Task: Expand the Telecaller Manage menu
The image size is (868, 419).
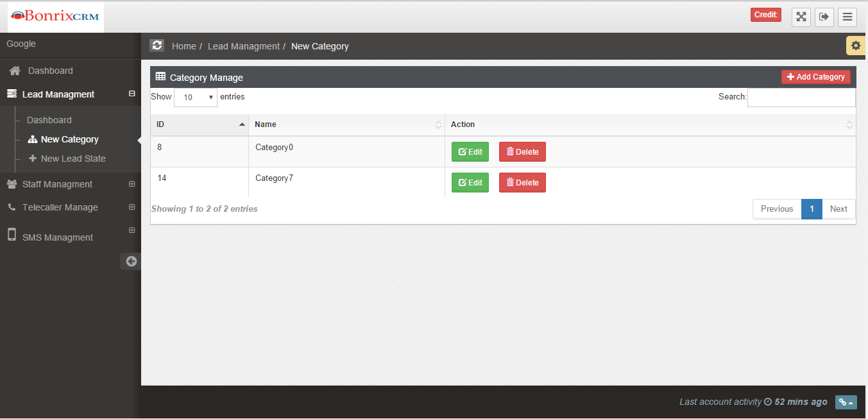Action: [70, 207]
